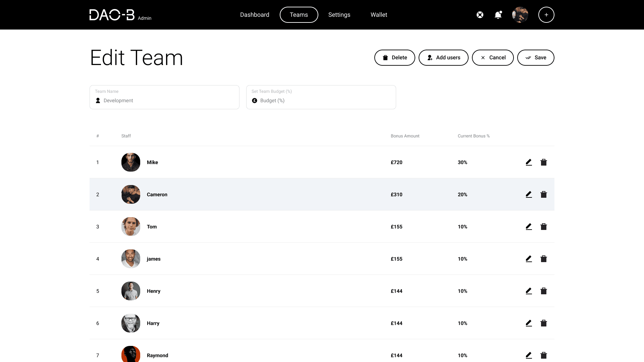Open notifications bell
The height and width of the screenshot is (362, 644).
click(498, 15)
